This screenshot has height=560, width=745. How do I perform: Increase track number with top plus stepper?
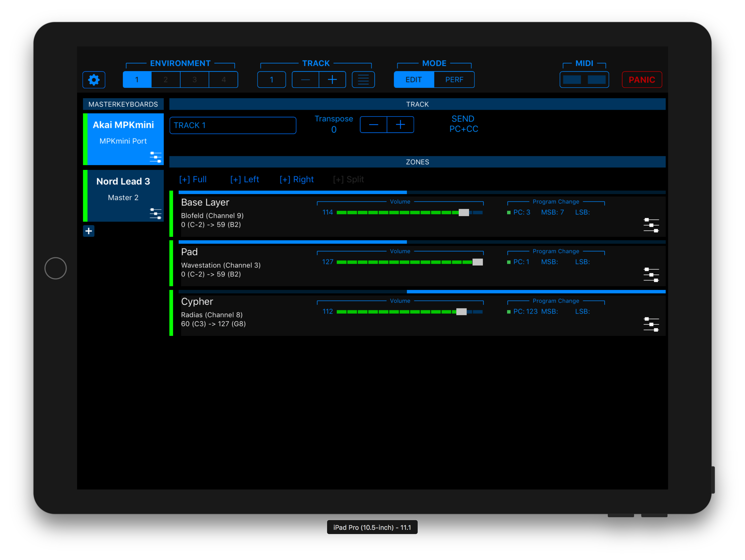point(332,80)
